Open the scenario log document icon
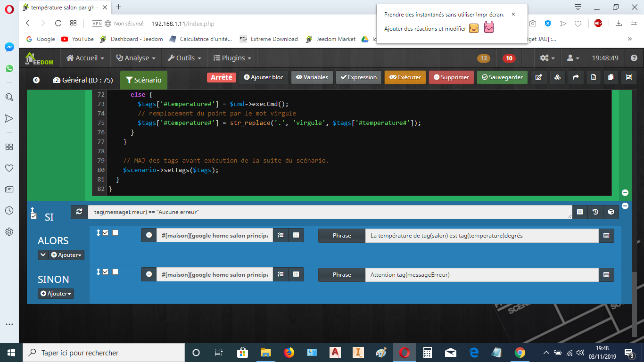 point(594,77)
